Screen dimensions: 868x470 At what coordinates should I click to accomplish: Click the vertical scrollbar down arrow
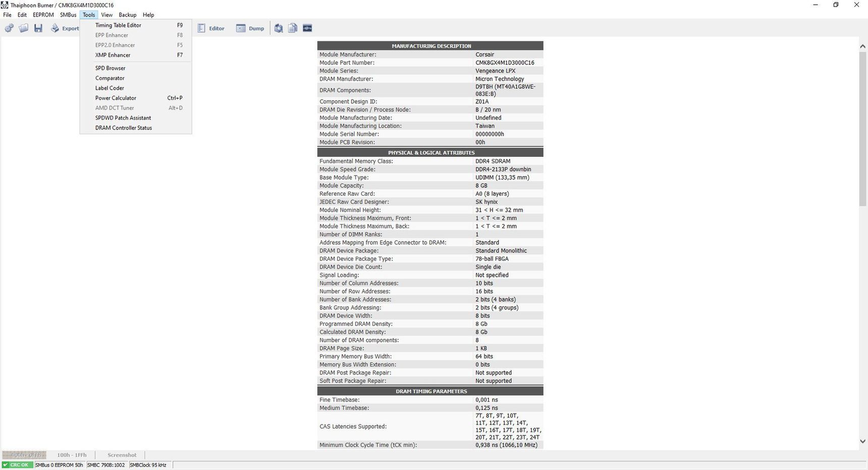[x=862, y=441]
